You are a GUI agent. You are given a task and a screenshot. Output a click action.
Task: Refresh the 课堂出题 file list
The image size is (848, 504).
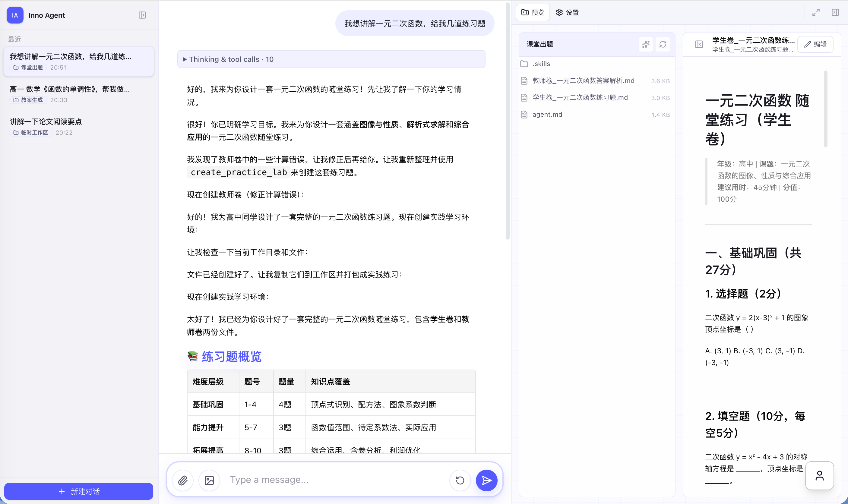[x=663, y=44]
